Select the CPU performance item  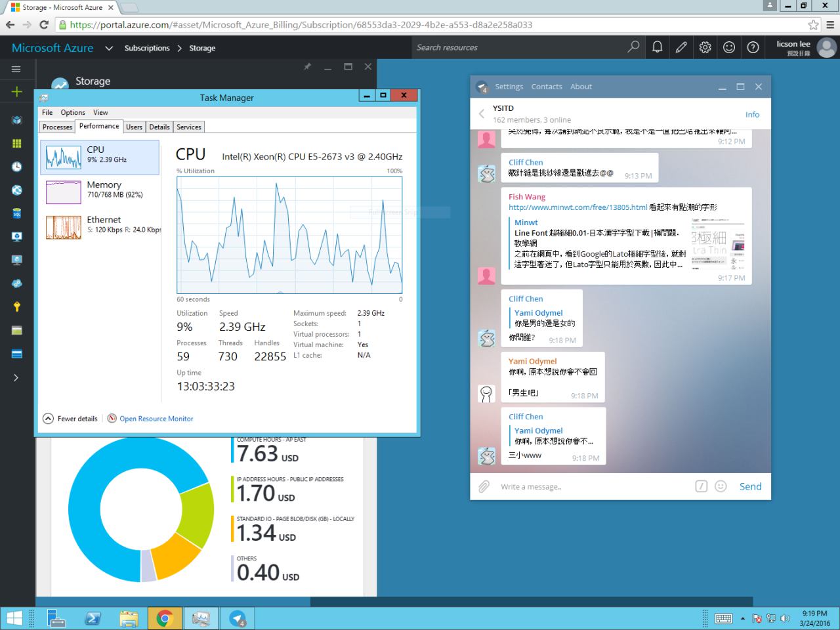(x=100, y=157)
